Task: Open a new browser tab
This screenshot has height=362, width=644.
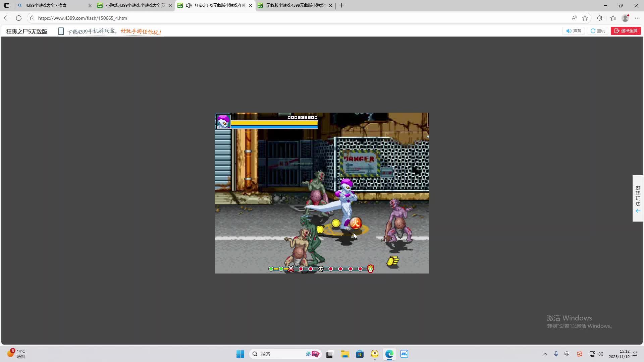Action: click(341, 5)
